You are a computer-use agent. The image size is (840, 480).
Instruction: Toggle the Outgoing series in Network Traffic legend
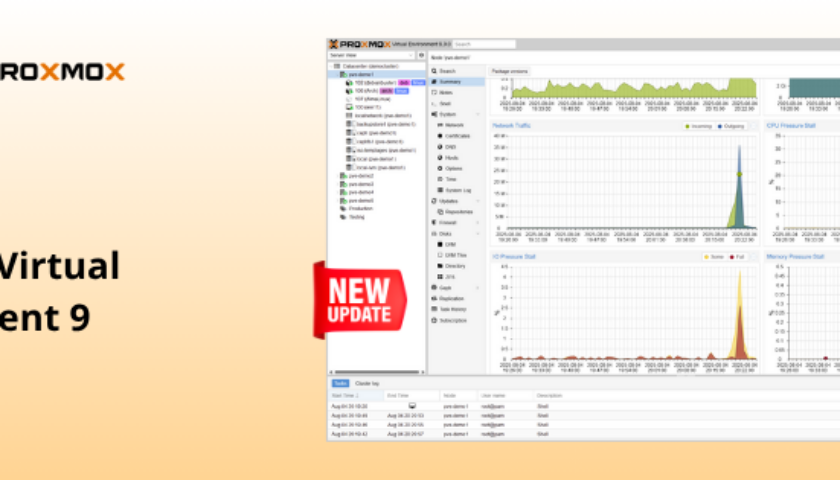click(731, 126)
